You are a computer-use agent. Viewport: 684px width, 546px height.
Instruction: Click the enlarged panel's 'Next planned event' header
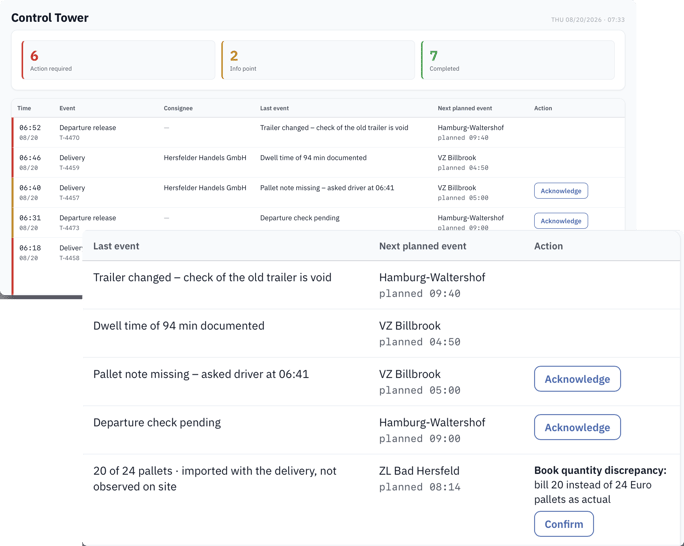click(423, 246)
